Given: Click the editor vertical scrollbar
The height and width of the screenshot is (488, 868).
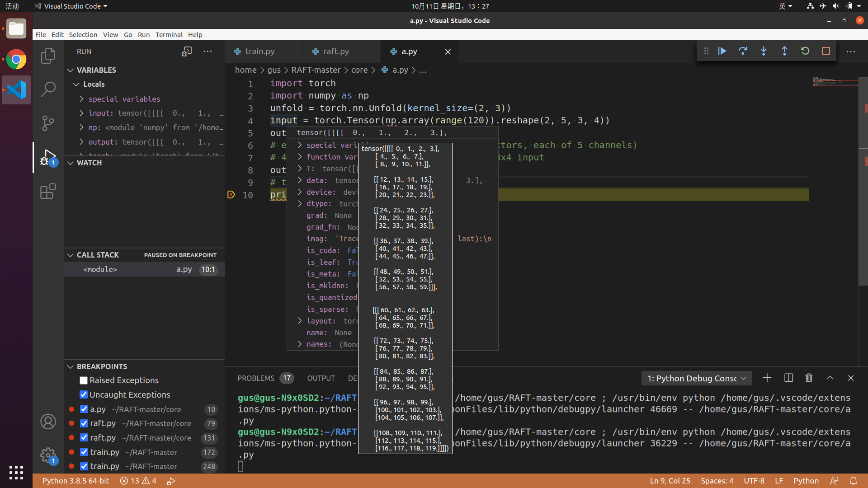Looking at the screenshot, I should click(x=863, y=181).
